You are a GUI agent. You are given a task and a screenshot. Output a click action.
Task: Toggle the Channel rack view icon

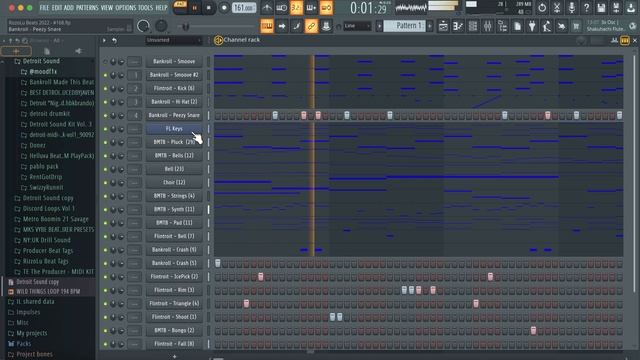tap(473, 27)
